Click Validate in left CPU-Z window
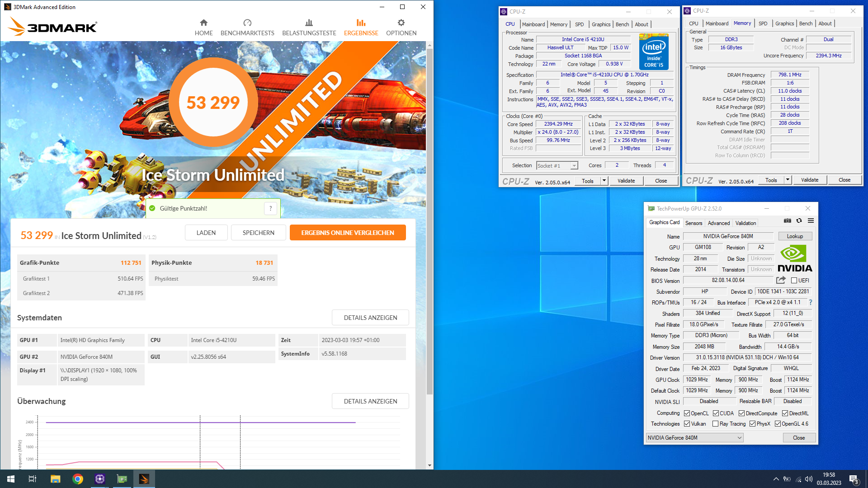 tap(626, 181)
